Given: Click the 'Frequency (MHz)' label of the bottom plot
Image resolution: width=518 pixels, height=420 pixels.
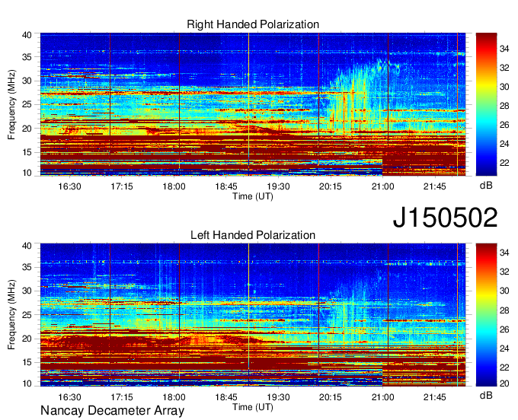Looking at the screenshot, I should [11, 315].
